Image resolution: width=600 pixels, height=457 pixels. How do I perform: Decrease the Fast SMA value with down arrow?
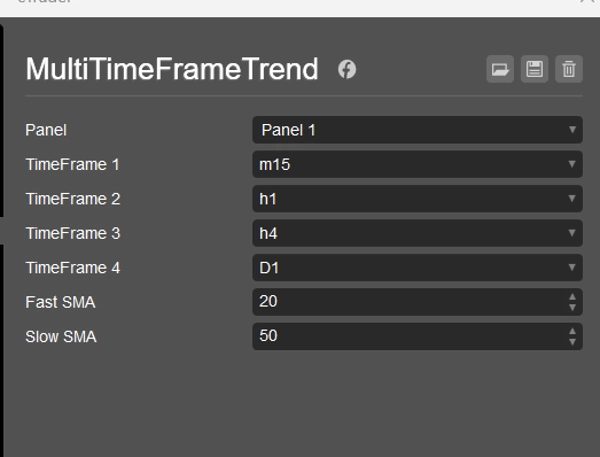click(x=572, y=307)
